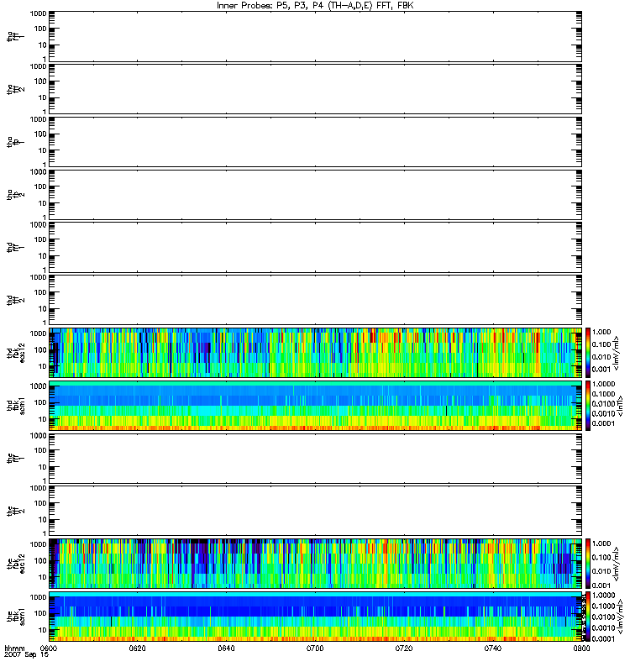Click the 0.001 value on thd edc12 colorbar
The image size is (630, 672).
(x=601, y=370)
